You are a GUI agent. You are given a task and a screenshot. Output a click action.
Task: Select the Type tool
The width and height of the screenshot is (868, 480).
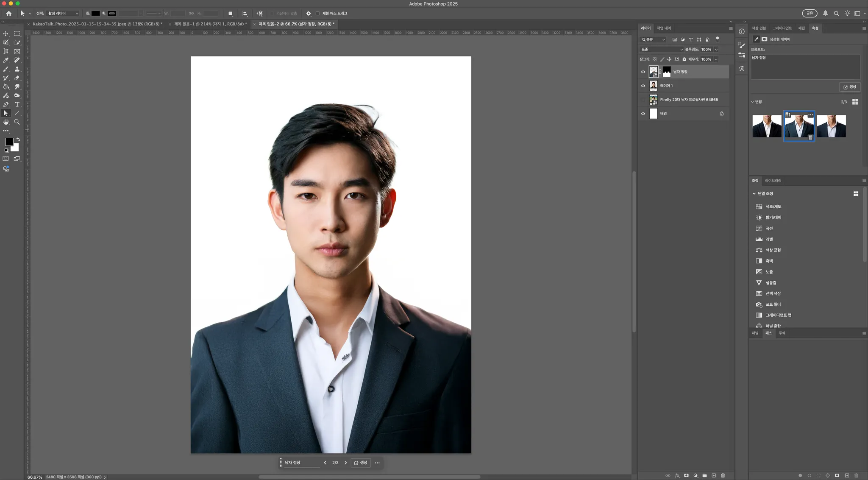[17, 104]
